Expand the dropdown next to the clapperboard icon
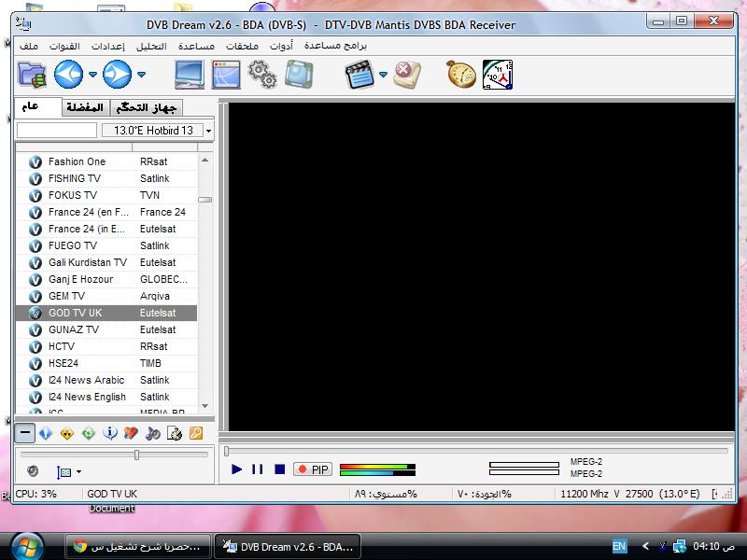Image resolution: width=747 pixels, height=560 pixels. coord(383,75)
